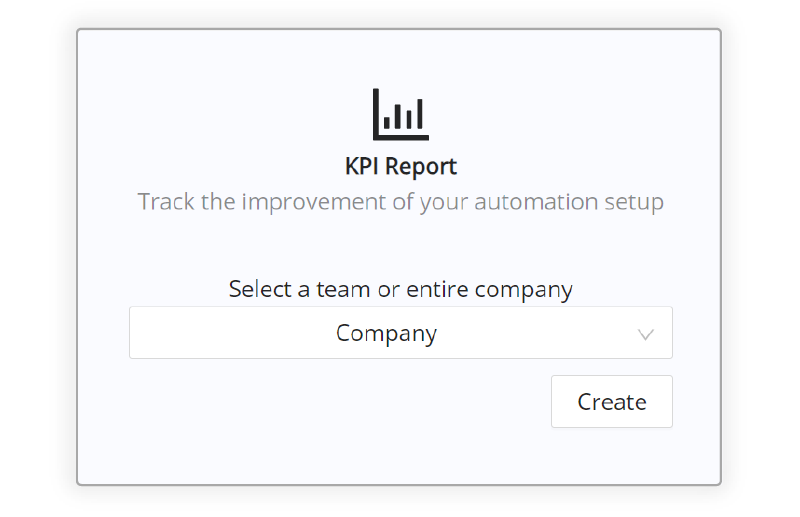800x517 pixels.
Task: Click the word 'automation' in the subtitle
Action: point(536,202)
